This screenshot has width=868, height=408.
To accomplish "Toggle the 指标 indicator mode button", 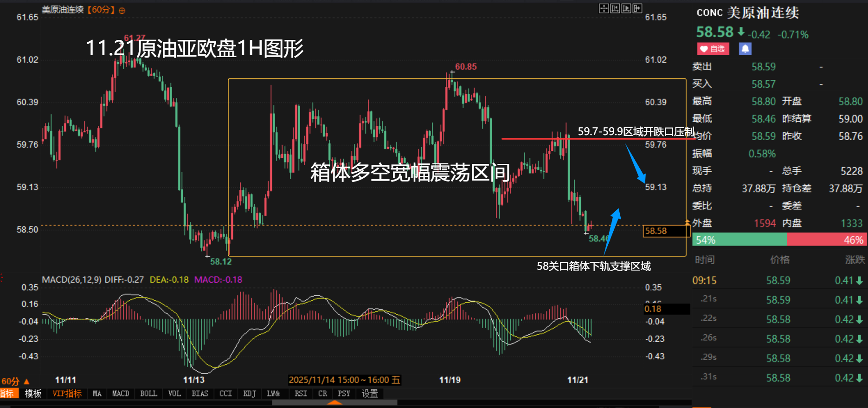I will [x=8, y=394].
